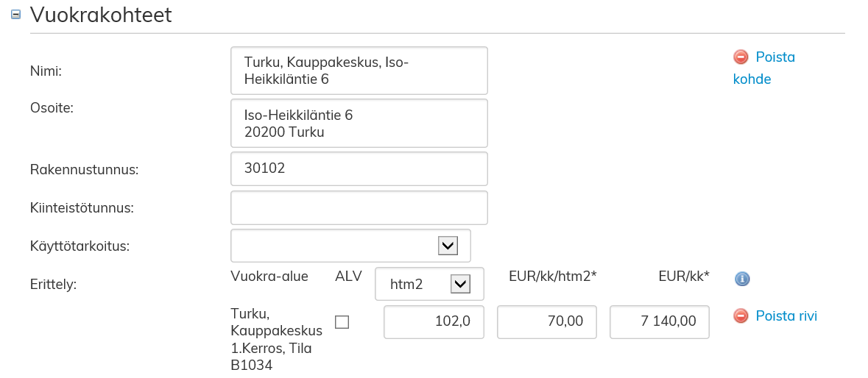Focus the Nimi text field

coord(359,71)
